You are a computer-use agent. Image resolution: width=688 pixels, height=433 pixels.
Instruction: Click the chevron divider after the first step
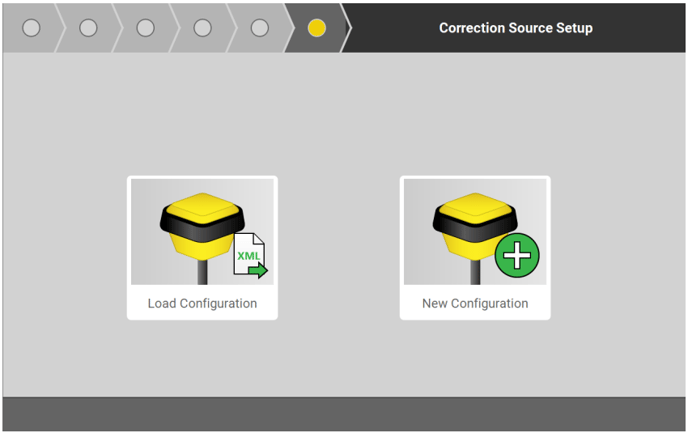(x=59, y=28)
